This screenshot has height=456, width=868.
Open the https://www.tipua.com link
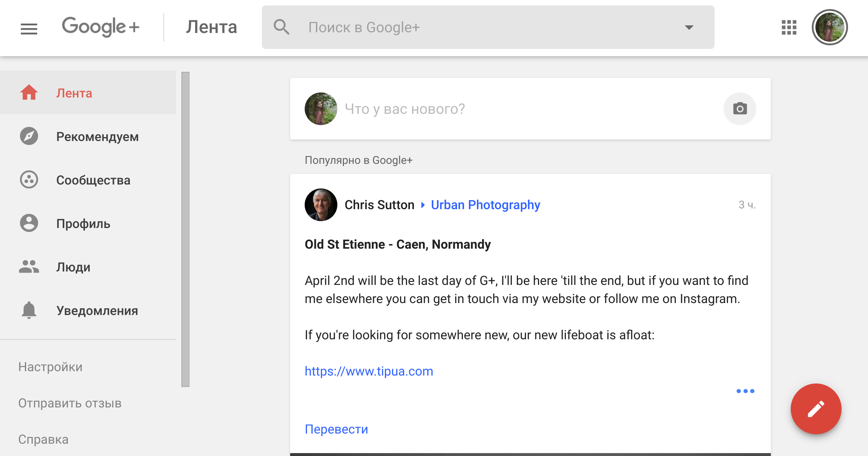coord(369,371)
